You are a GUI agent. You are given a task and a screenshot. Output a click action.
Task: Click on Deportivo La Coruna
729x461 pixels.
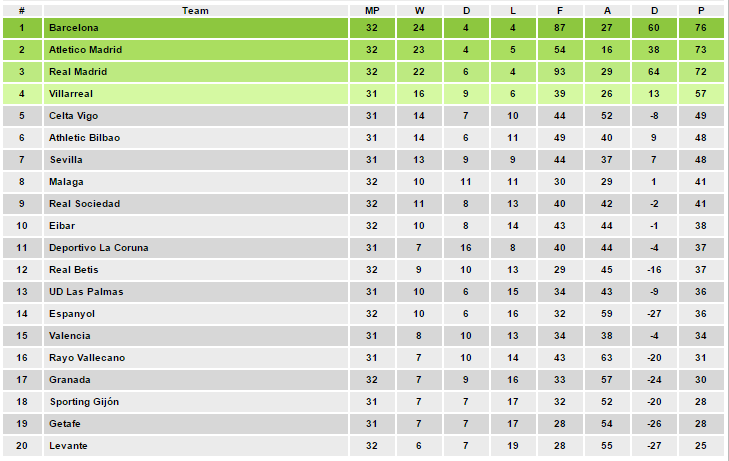point(95,248)
